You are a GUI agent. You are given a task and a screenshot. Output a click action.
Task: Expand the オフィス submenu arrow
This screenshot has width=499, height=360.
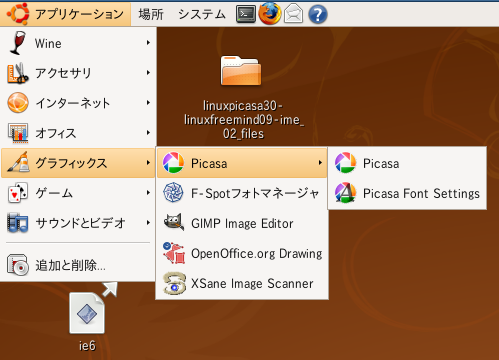tap(148, 133)
